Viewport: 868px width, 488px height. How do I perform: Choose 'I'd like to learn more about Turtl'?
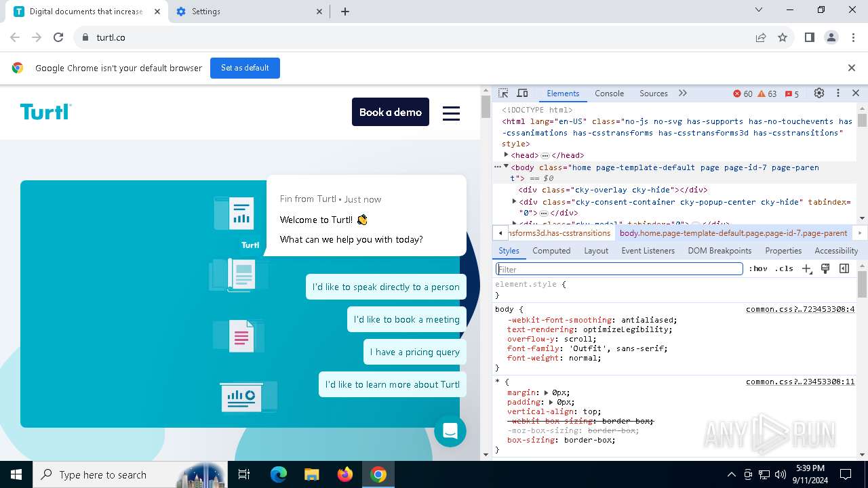pos(393,384)
